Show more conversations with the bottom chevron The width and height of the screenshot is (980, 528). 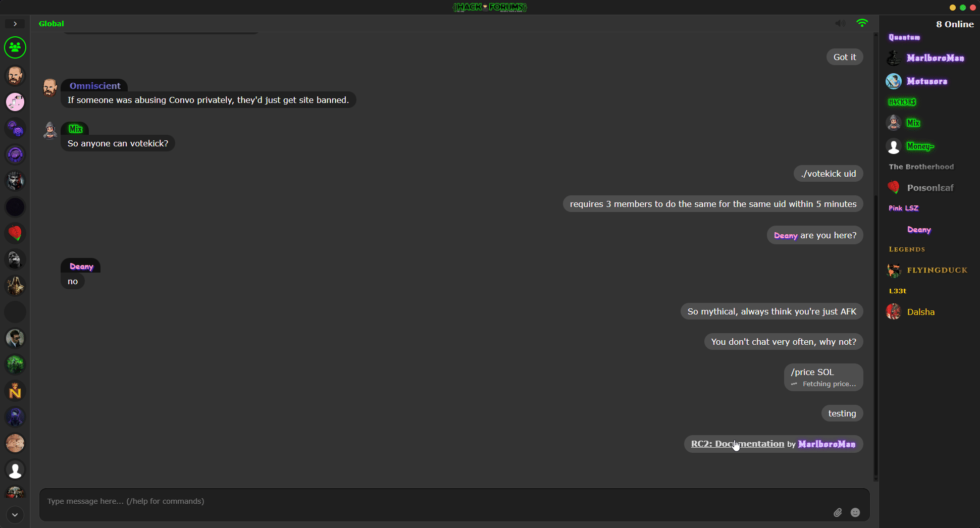(x=15, y=515)
